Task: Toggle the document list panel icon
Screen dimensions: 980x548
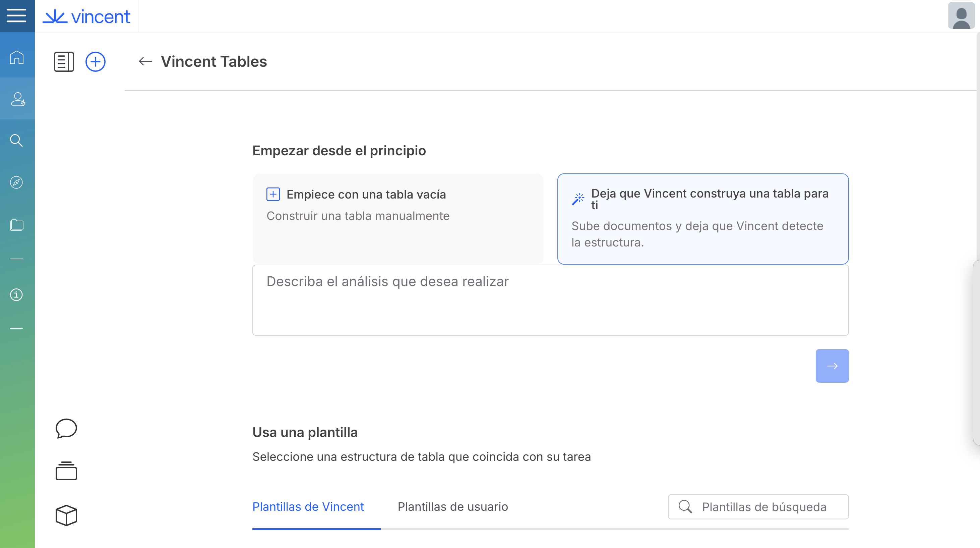Action: click(64, 62)
